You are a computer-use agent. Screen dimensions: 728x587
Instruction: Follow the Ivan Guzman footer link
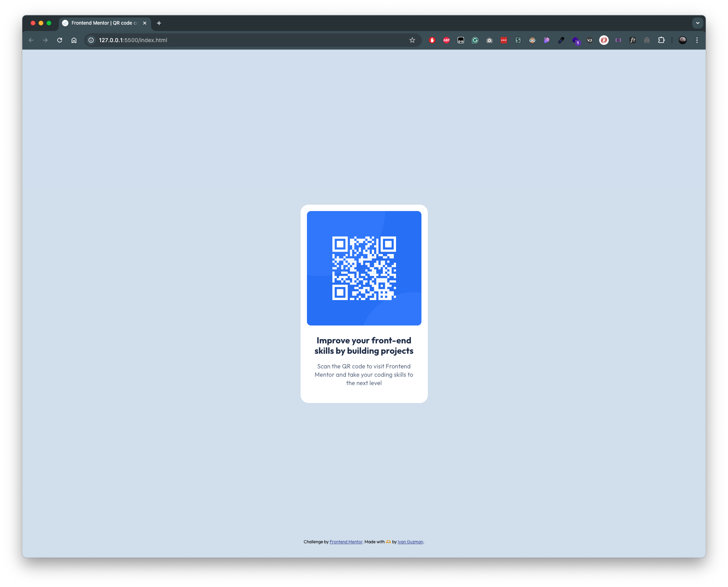coord(410,542)
